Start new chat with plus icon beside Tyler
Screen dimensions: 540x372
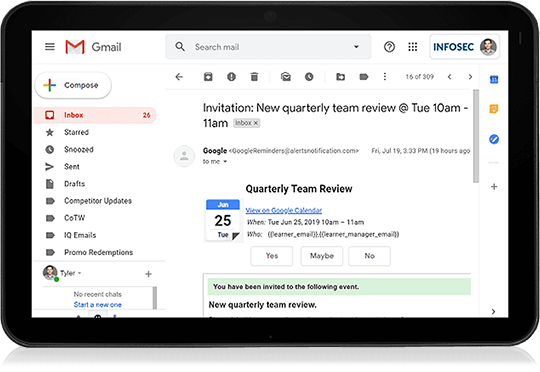[x=148, y=274]
